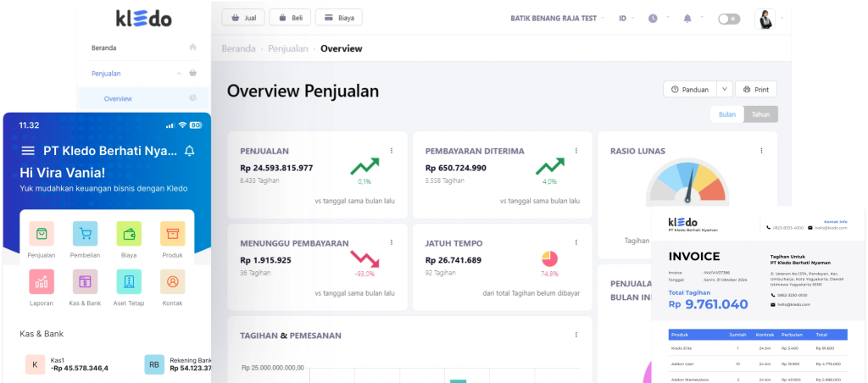The height and width of the screenshot is (383, 868).
Task: Open options menu on Penjualan card
Action: click(x=392, y=151)
